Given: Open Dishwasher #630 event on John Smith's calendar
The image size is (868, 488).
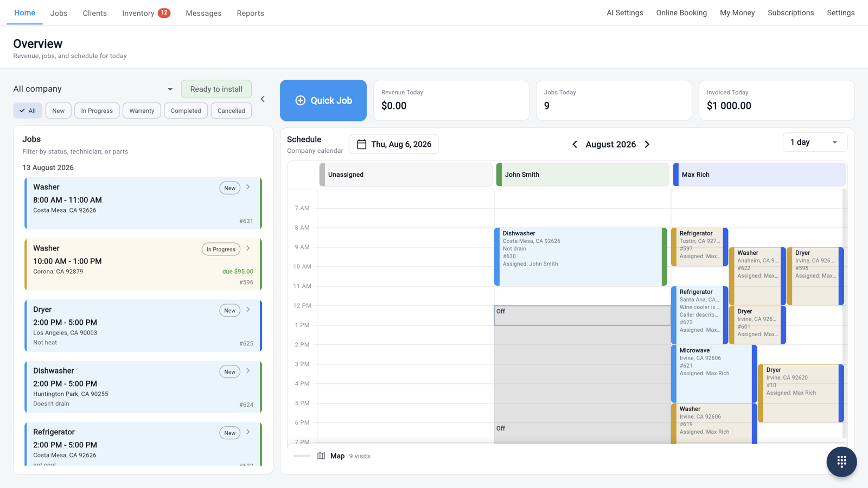Looking at the screenshot, I should coord(580,256).
